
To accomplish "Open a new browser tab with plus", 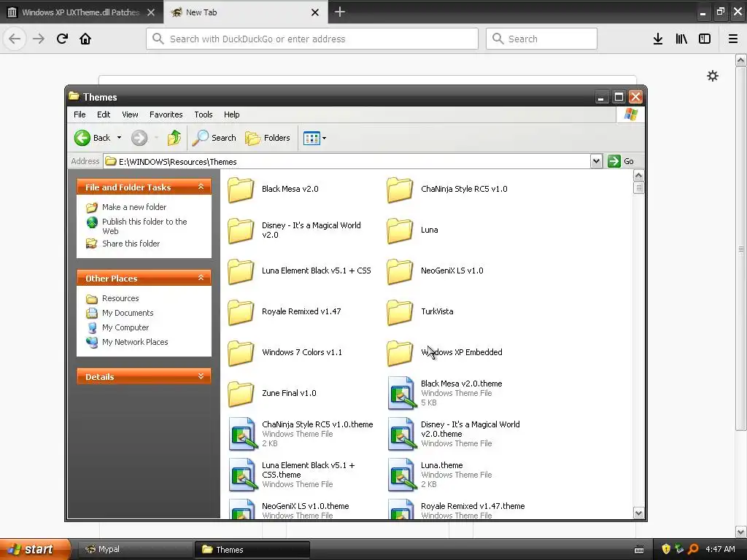I will (x=340, y=12).
